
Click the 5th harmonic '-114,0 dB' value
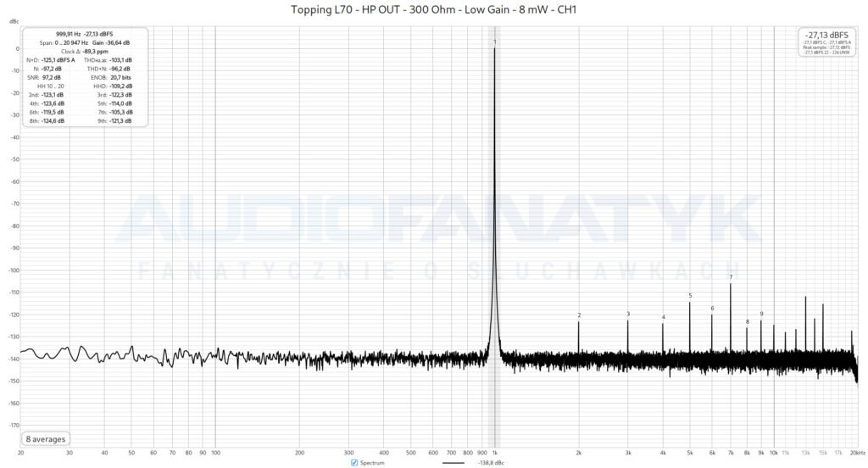120,103
